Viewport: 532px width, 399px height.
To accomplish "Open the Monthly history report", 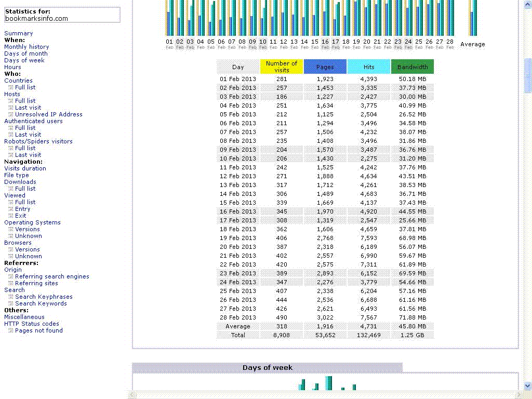I will [26, 47].
